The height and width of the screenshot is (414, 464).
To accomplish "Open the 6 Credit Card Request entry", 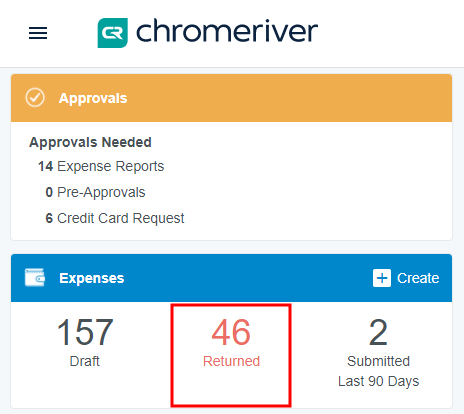I will click(115, 218).
